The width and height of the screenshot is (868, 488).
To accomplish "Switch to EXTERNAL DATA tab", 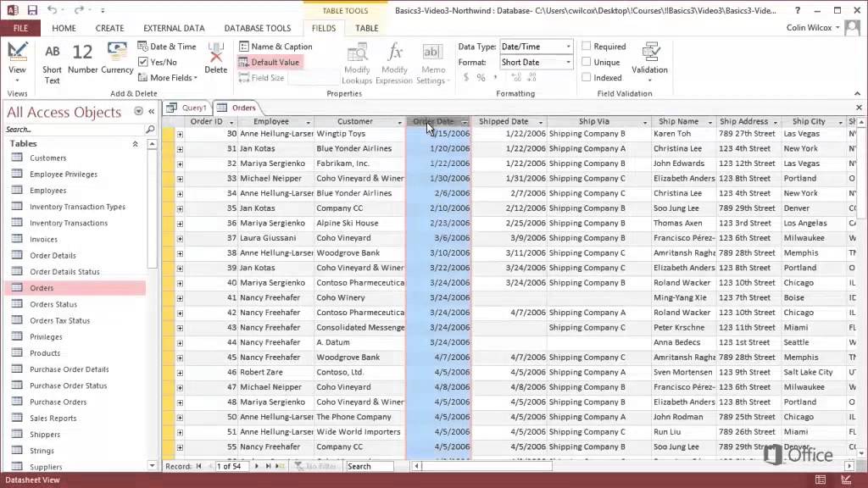I will coord(174,28).
